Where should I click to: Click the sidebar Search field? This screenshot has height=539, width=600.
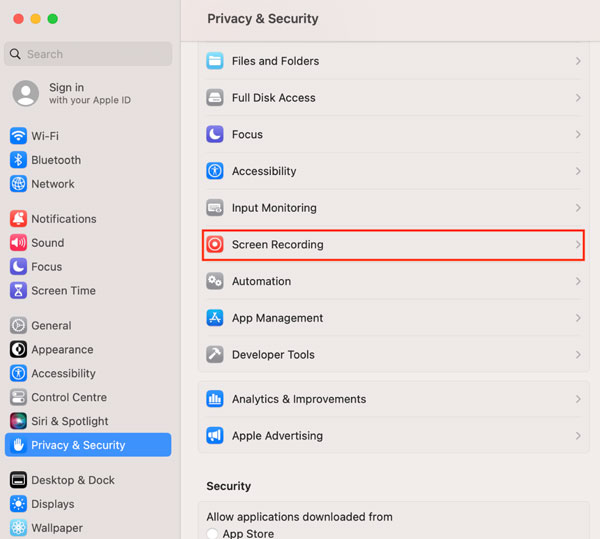pos(88,54)
